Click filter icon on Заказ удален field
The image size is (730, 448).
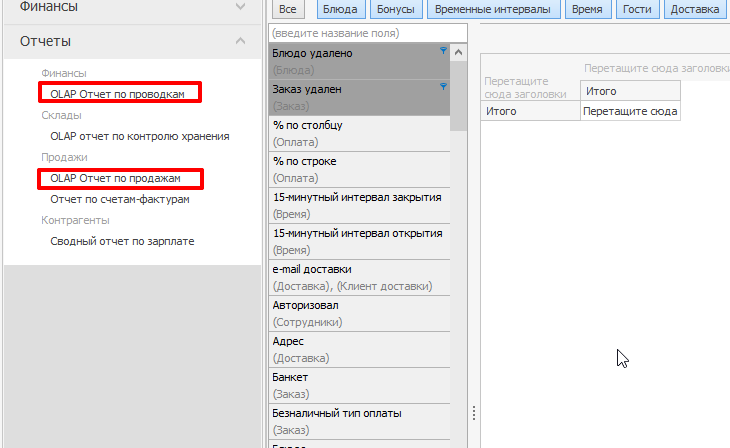[443, 87]
